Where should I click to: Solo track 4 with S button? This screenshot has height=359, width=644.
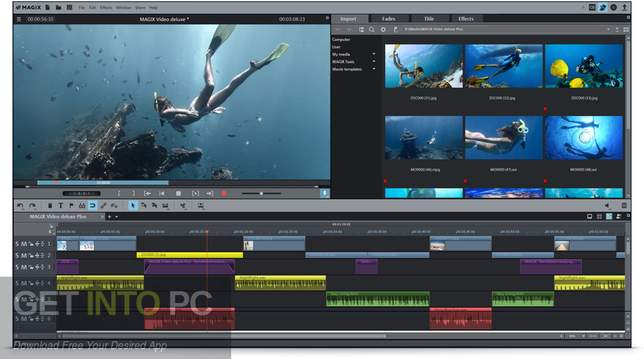pyautogui.click(x=17, y=283)
